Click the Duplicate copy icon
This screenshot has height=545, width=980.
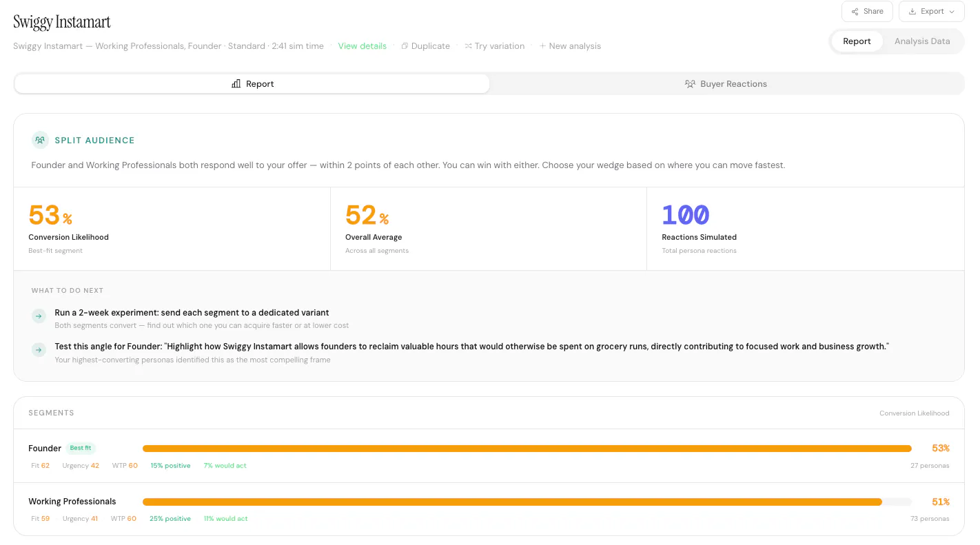pyautogui.click(x=405, y=46)
